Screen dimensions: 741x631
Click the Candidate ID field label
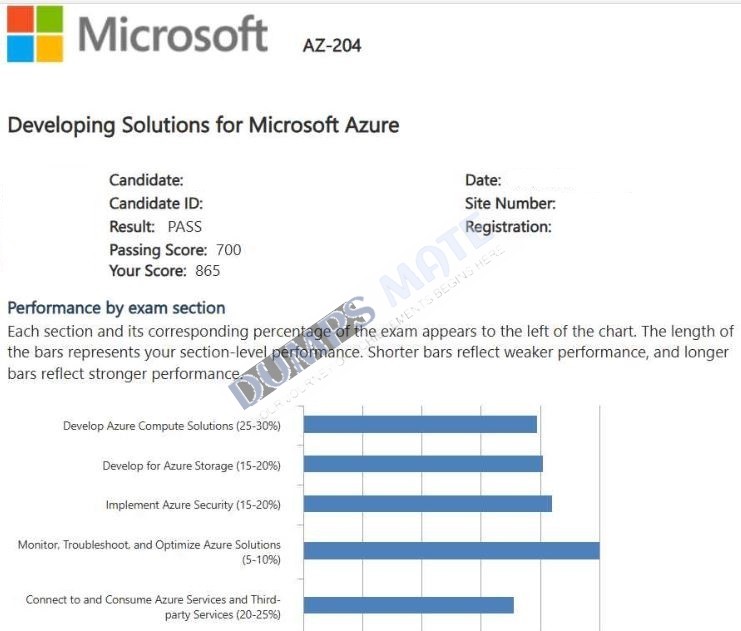pyautogui.click(x=156, y=204)
